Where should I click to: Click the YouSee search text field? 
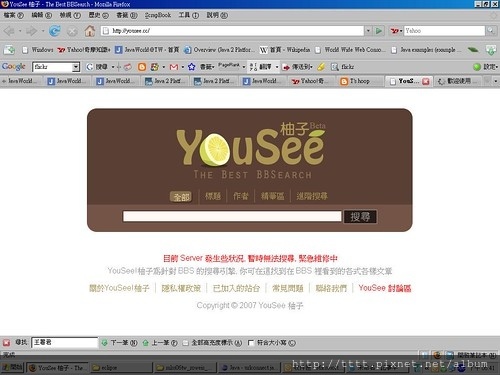tap(232, 216)
